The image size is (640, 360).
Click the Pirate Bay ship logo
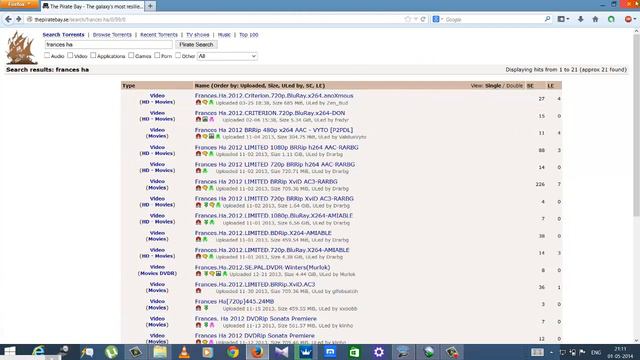21,48
